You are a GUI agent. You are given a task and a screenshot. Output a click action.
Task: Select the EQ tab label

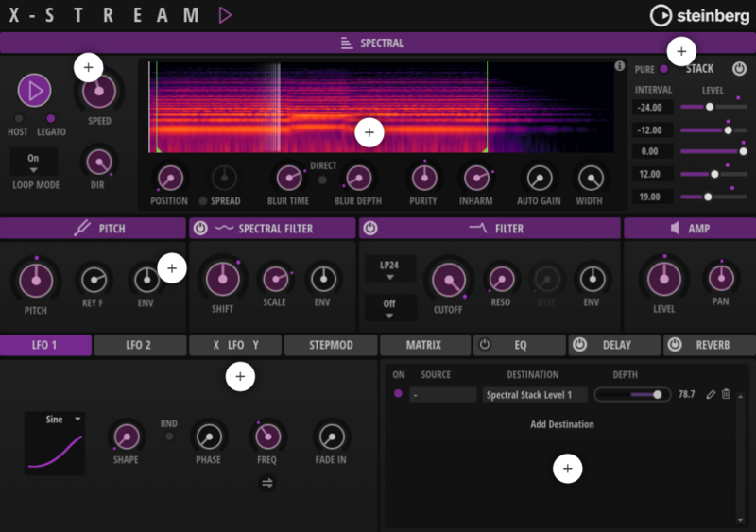click(x=521, y=345)
